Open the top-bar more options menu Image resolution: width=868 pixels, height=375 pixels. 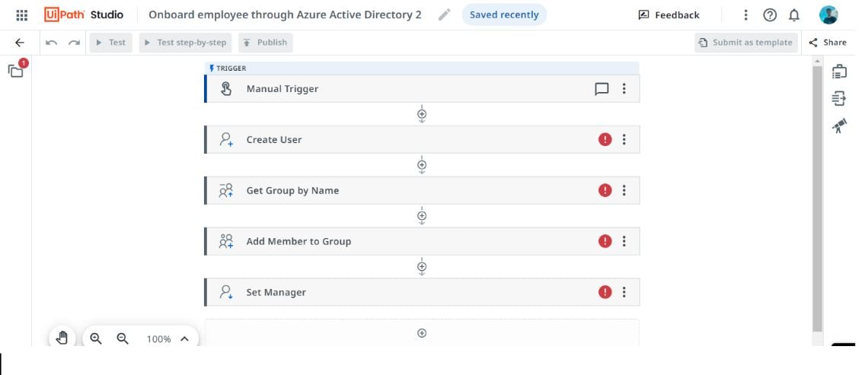pyautogui.click(x=745, y=15)
